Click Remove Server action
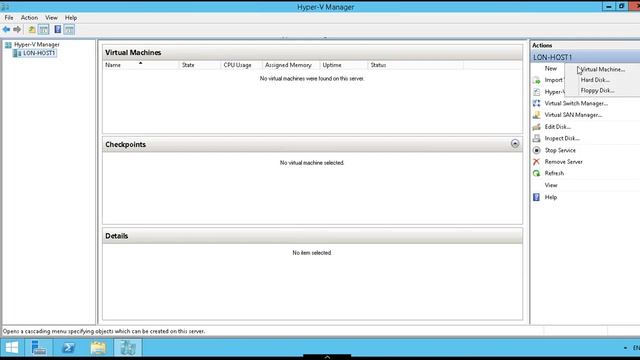This screenshot has height=360, width=640. click(563, 162)
